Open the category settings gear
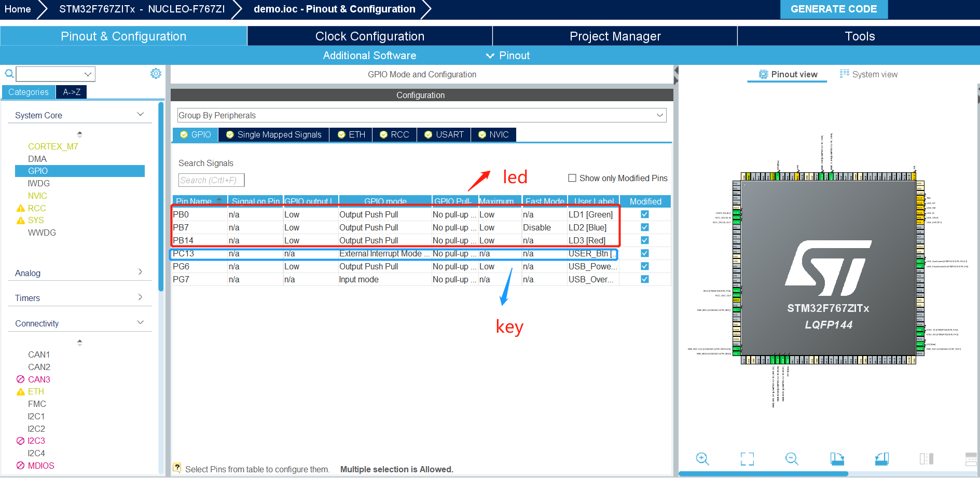Viewport: 980px width, 478px height. pos(156,73)
